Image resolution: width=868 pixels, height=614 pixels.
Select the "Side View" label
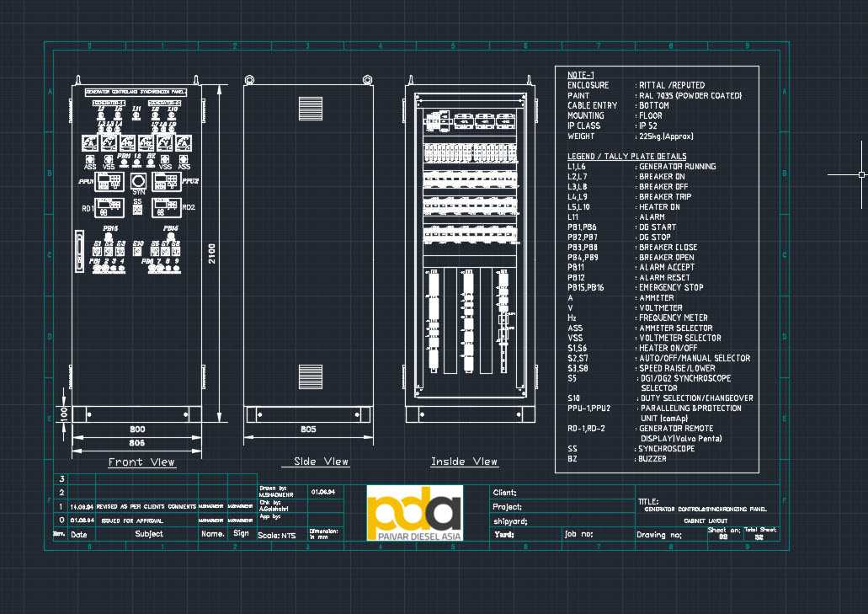tap(321, 462)
